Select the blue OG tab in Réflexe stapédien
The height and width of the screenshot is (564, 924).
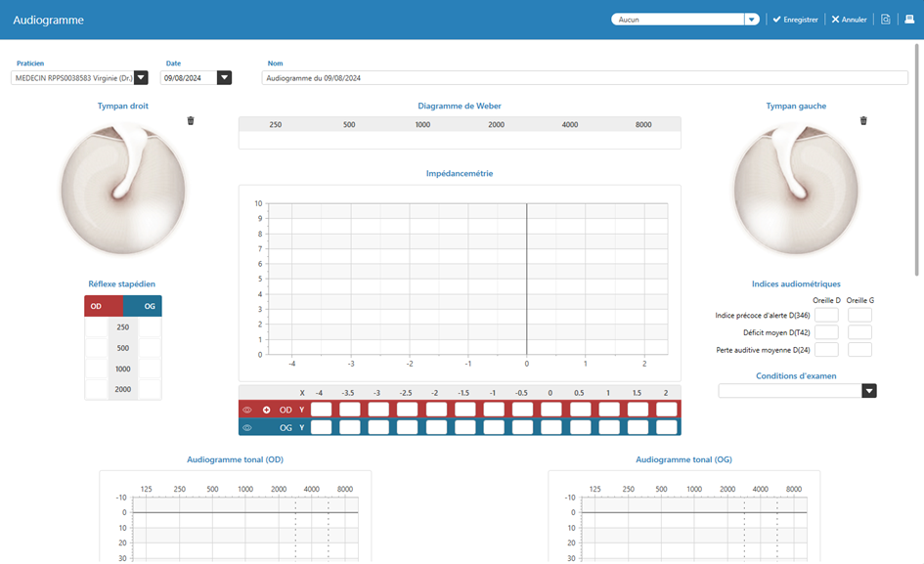(144, 307)
